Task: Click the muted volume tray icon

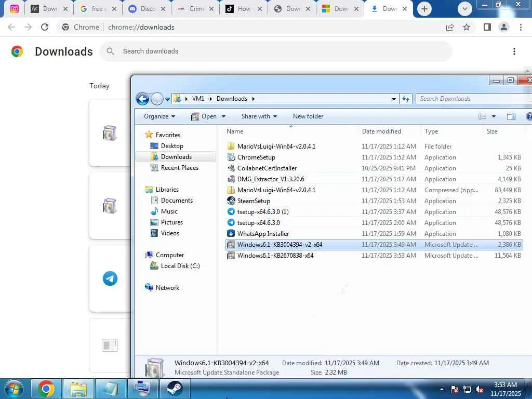Action: pyautogui.click(x=480, y=389)
